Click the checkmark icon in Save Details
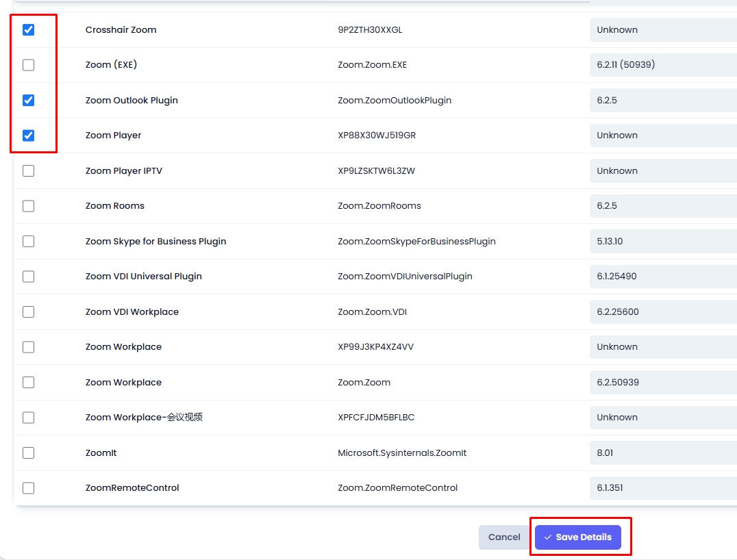 click(547, 537)
